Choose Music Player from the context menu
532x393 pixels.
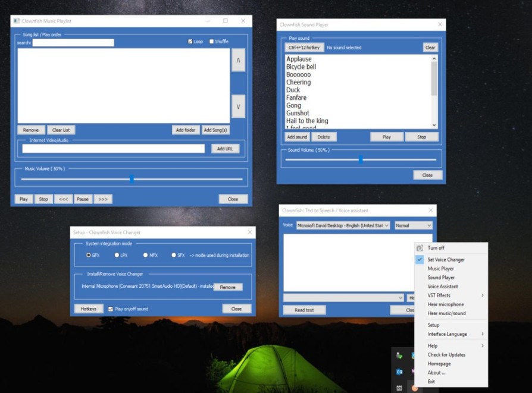tap(440, 269)
